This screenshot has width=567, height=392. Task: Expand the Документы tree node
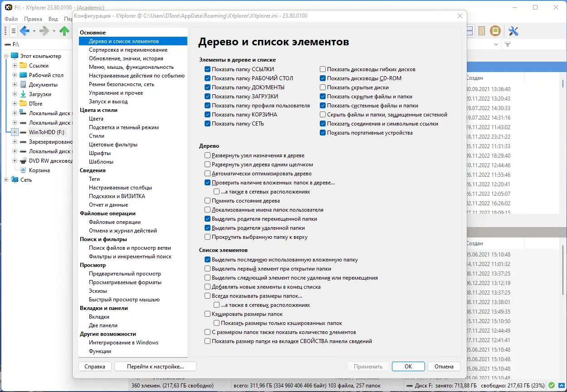click(15, 85)
